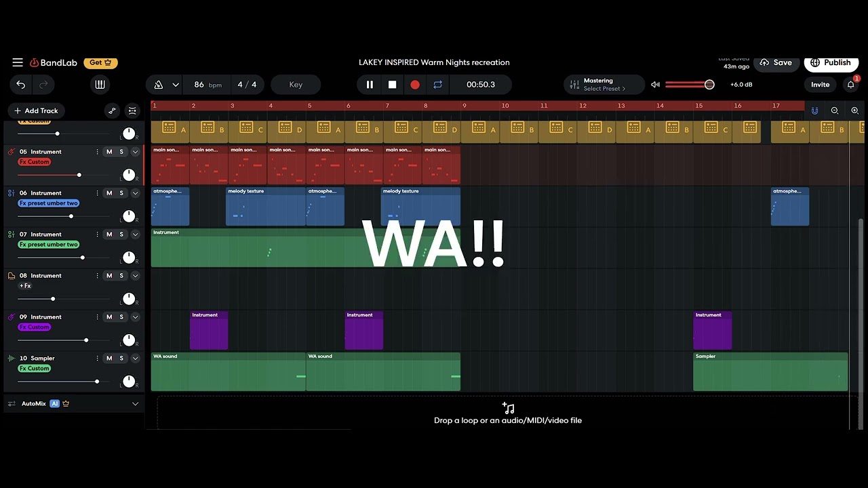
Task: Toggle track view options icon next to automation
Action: click(132, 110)
